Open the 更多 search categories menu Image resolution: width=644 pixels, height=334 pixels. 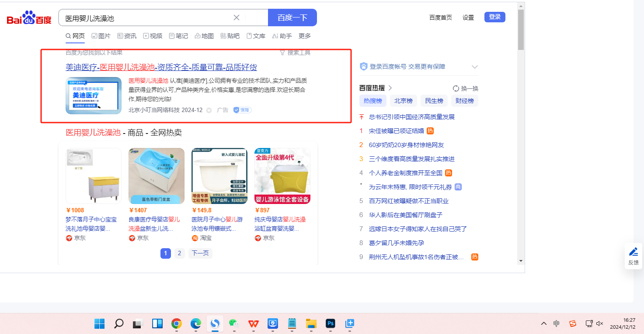pos(305,36)
